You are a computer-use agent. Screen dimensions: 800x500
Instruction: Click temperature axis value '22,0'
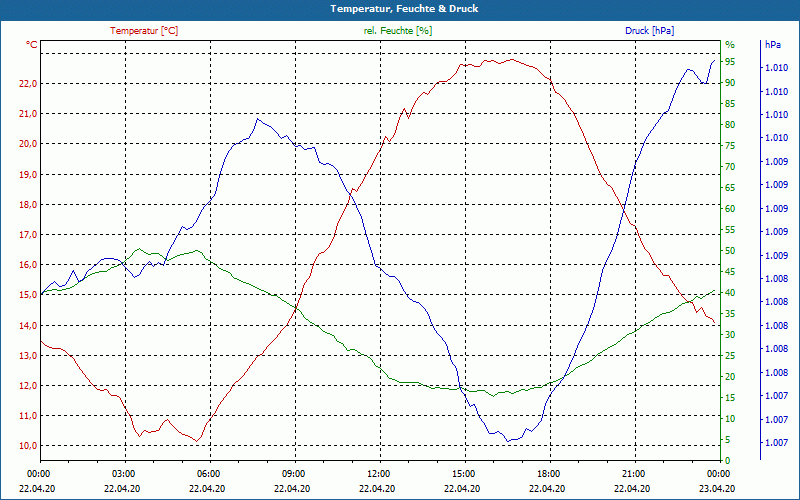(x=28, y=84)
